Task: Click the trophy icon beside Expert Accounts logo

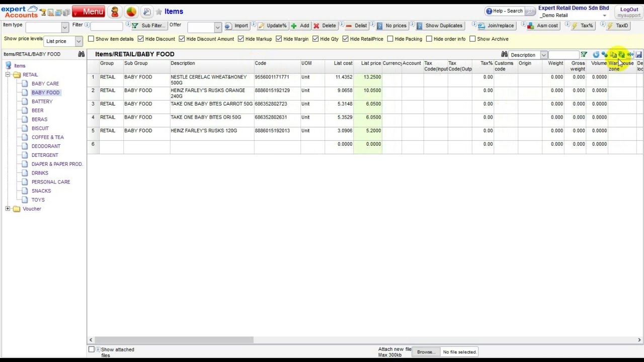Action: pos(43,13)
